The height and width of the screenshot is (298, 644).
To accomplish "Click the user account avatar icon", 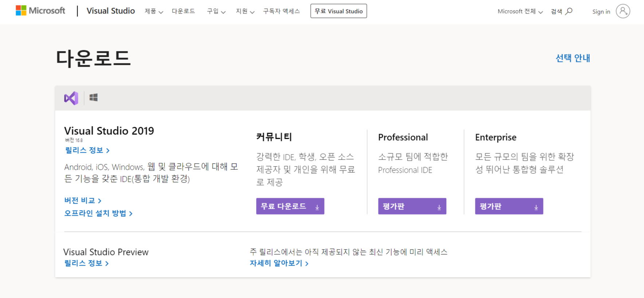I will point(623,11).
